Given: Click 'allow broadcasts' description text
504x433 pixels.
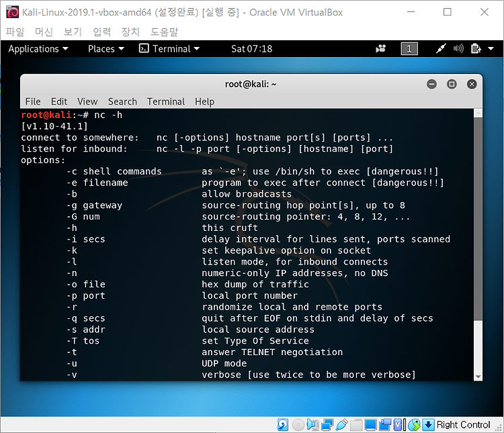Looking at the screenshot, I should (247, 194).
